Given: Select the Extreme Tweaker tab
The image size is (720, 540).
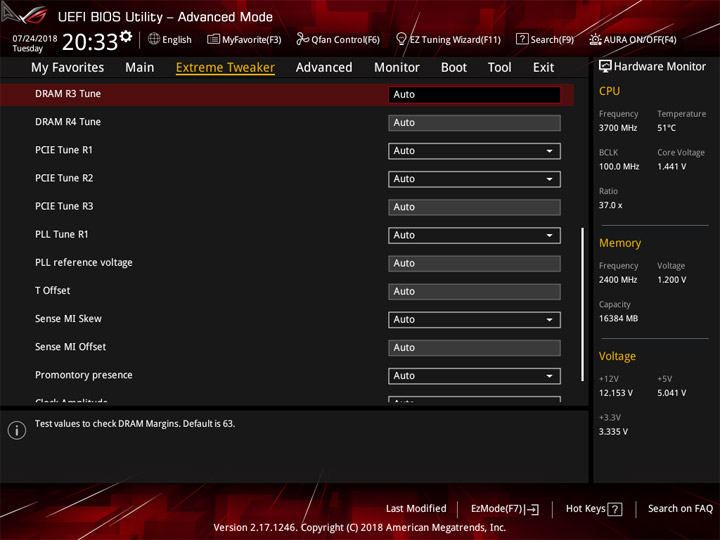Looking at the screenshot, I should pos(225,68).
